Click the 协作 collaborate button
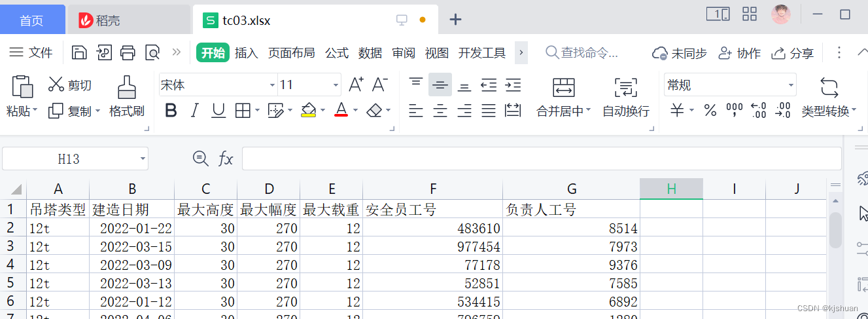Viewport: 868px width, 319px height. [x=740, y=53]
